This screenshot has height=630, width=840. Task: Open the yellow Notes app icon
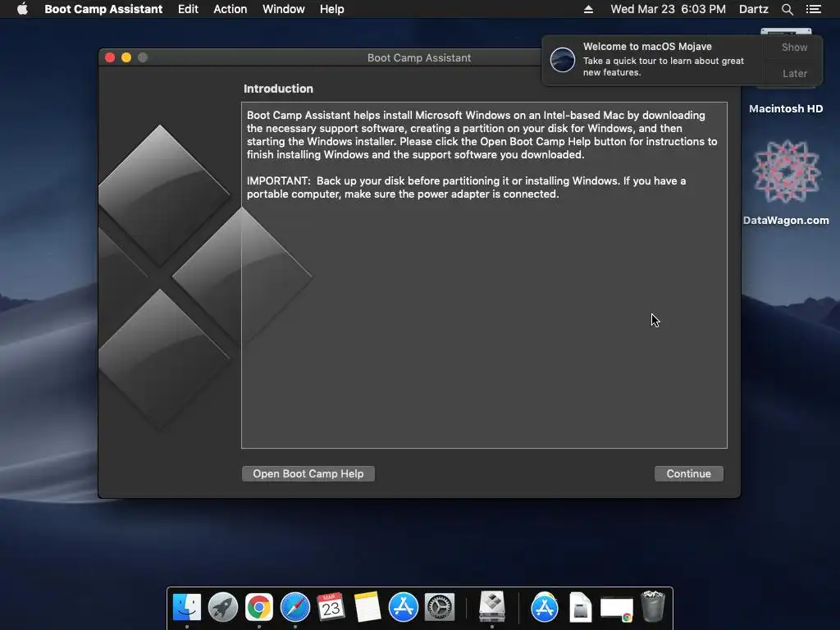coord(367,607)
